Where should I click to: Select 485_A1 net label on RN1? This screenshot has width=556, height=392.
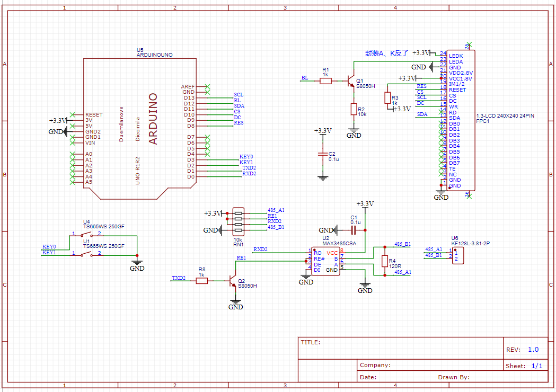276,210
